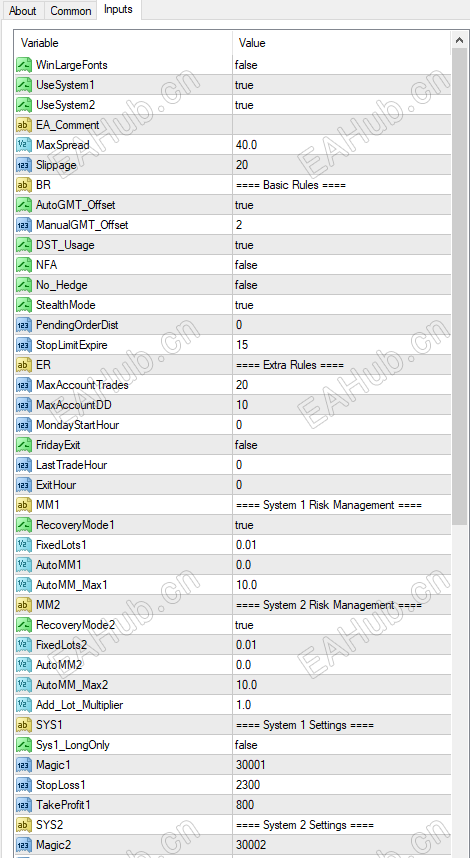The image size is (470, 858).
Task: Select the WinLargeFonts false value
Action: 246,65
